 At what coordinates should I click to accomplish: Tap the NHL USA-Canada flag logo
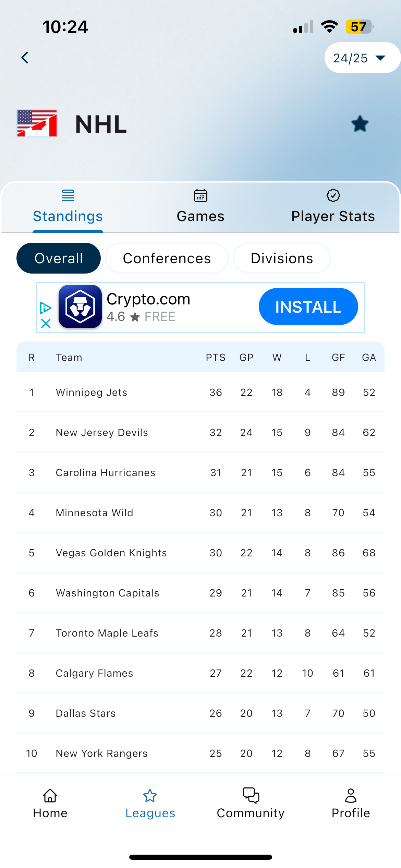(x=37, y=123)
